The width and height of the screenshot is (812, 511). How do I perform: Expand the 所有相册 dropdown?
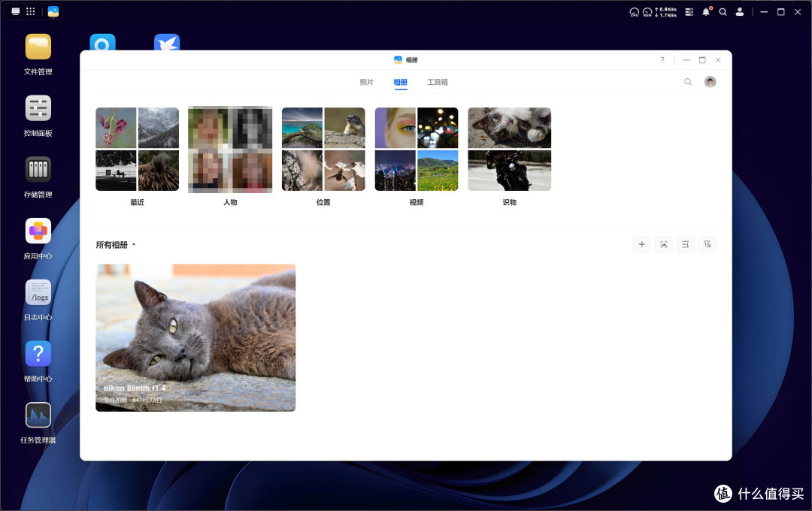pyautogui.click(x=116, y=245)
